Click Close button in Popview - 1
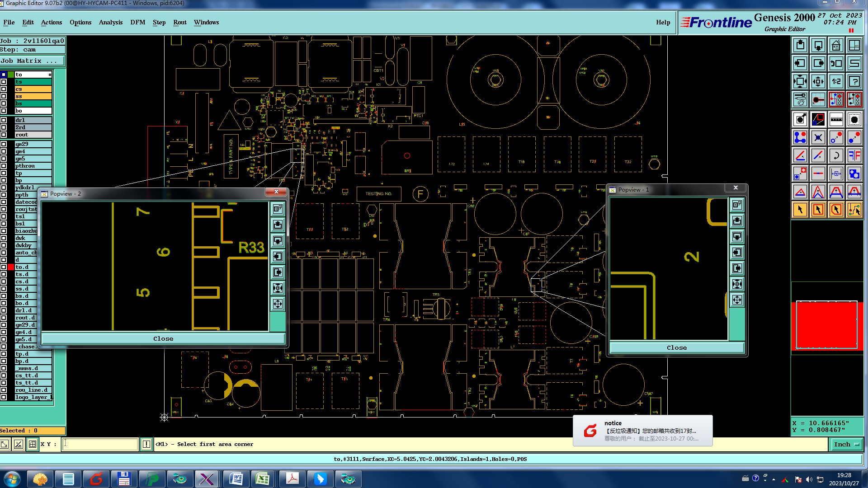868x488 pixels. [x=676, y=347]
